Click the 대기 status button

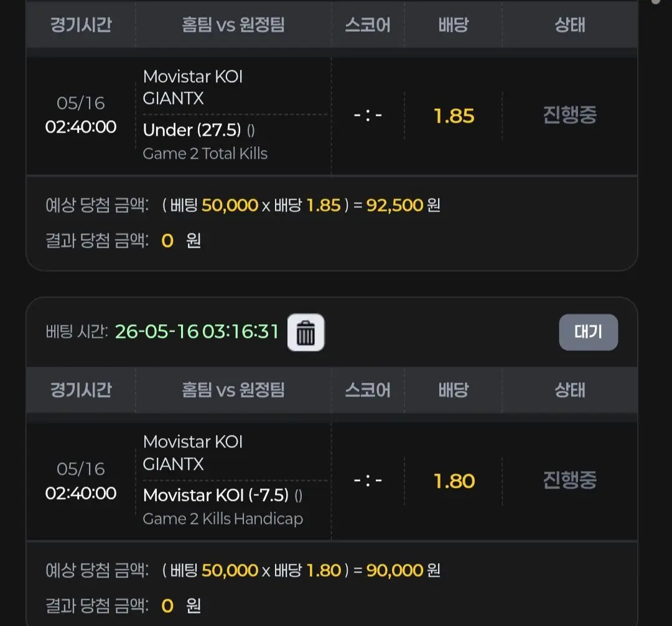coord(588,332)
